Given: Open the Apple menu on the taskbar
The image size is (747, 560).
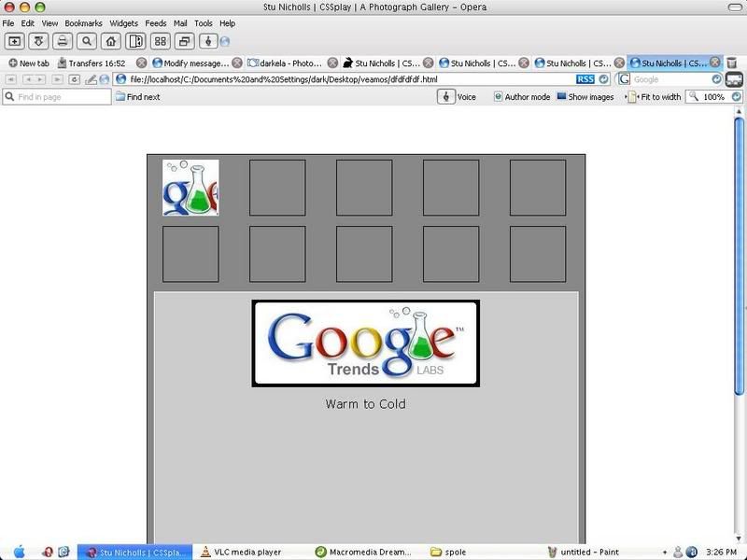Looking at the screenshot, I should tap(19, 552).
